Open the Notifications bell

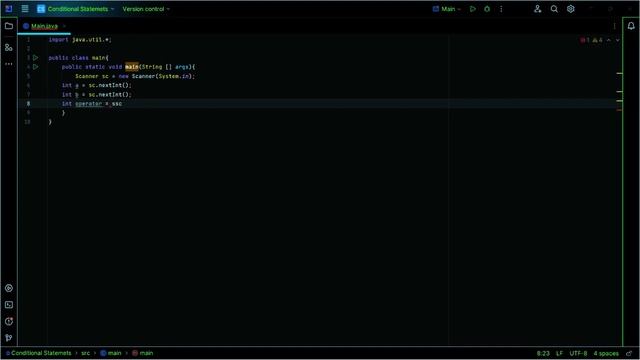(x=631, y=26)
